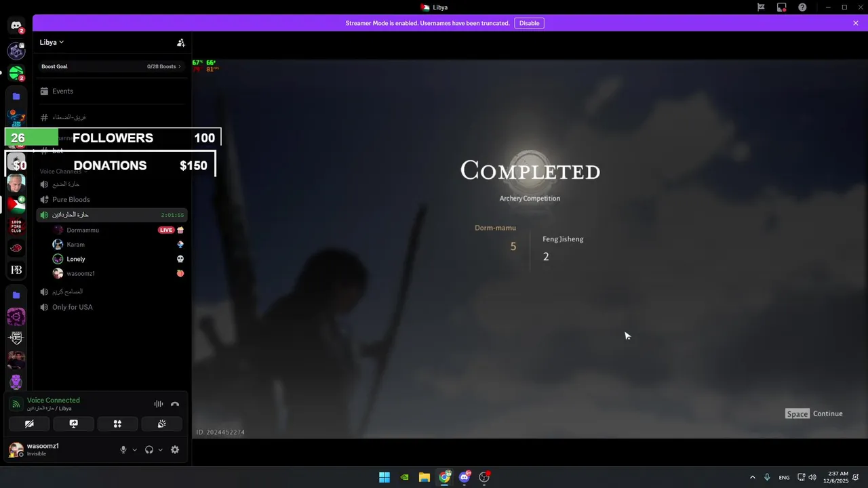The width and height of the screenshot is (868, 488).
Task: Open the red cloud Akatsuki server icon
Action: 16,248
